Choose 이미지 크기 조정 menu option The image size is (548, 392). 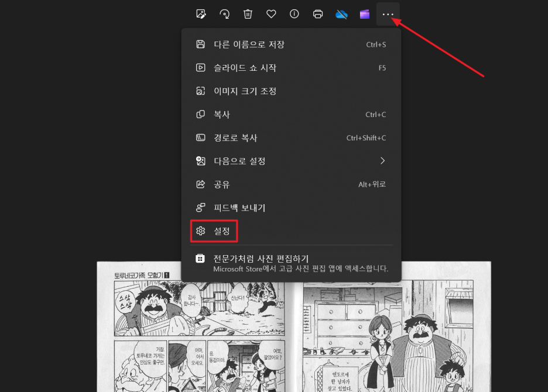click(291, 91)
